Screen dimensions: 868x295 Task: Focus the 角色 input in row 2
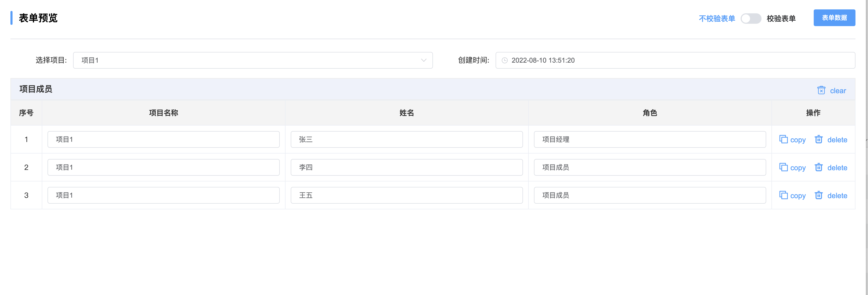pos(650,167)
